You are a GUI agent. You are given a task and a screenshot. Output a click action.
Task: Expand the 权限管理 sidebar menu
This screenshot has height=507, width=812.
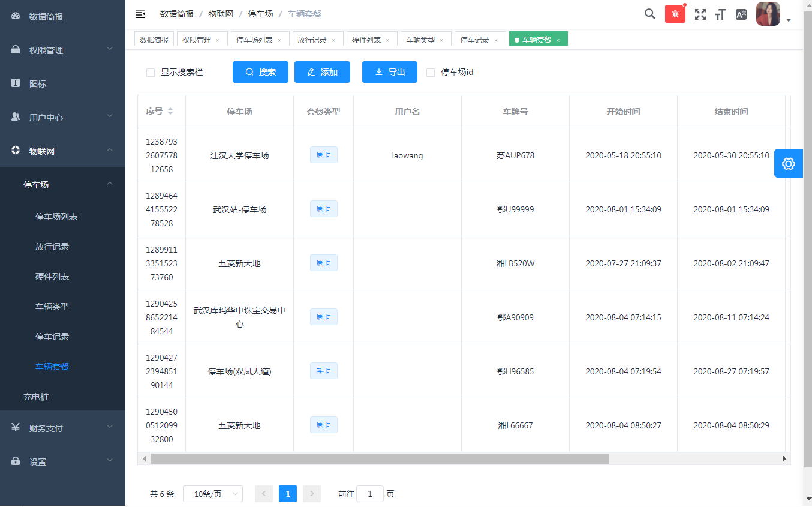tap(62, 50)
